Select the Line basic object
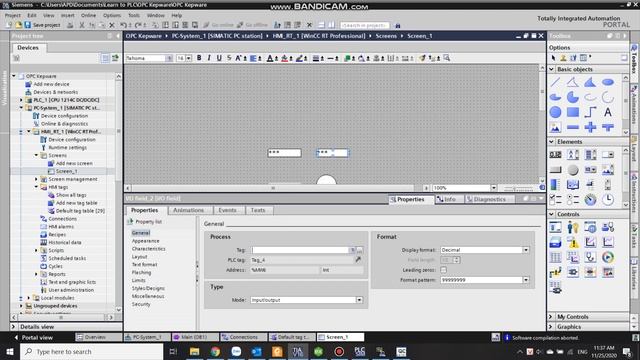 555,82
